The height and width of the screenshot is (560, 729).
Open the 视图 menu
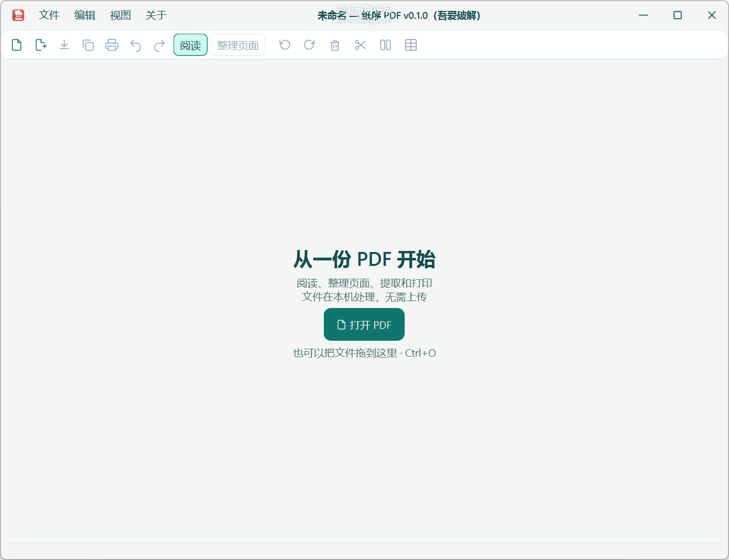pos(121,15)
